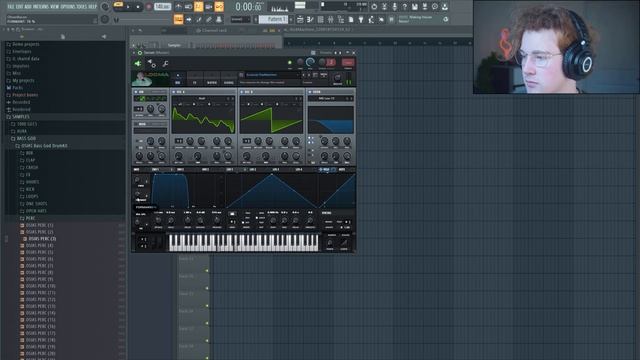This screenshot has height=360, width=640.
Task: Open the Piano roll window icon
Action: 310,19
